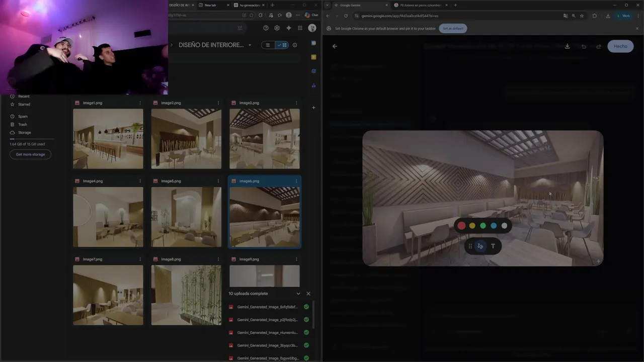644x362 pixels.
Task: Download the edited image in Gemini
Action: click(567, 46)
